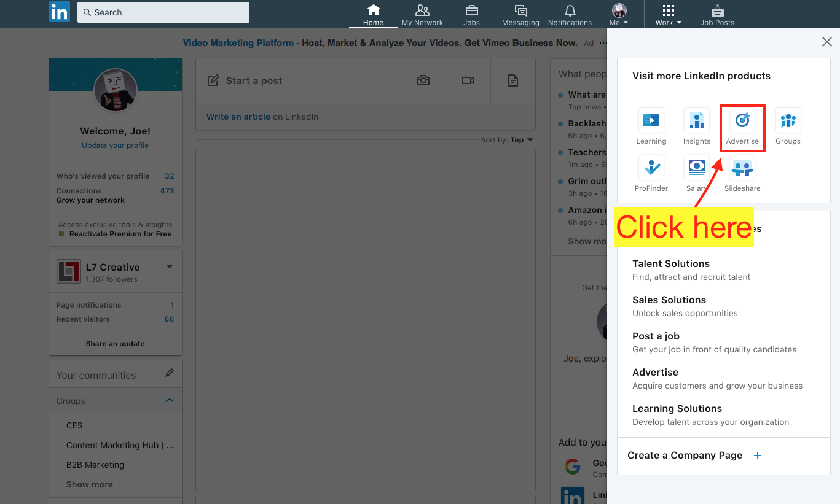Click the plus icon beside Create a Company Page

[758, 456]
